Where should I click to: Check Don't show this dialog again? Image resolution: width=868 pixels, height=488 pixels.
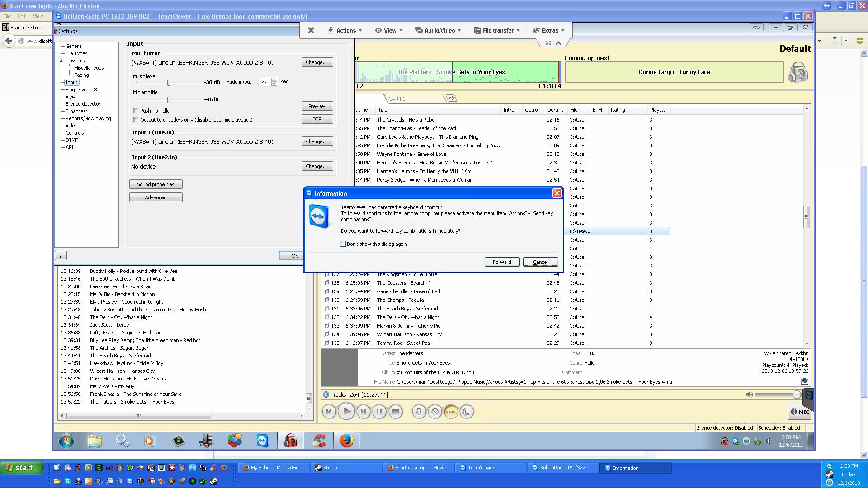click(343, 244)
